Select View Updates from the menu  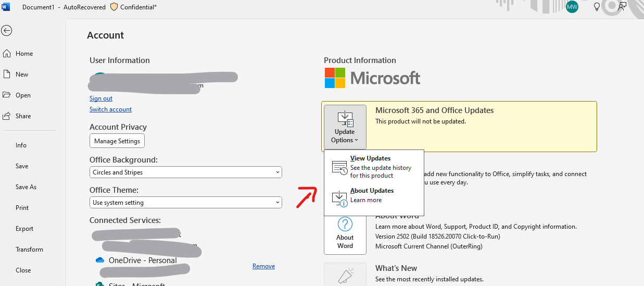[374, 167]
